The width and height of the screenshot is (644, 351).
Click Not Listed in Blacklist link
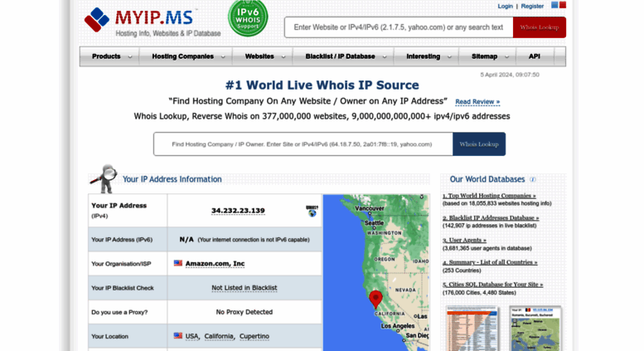point(245,288)
